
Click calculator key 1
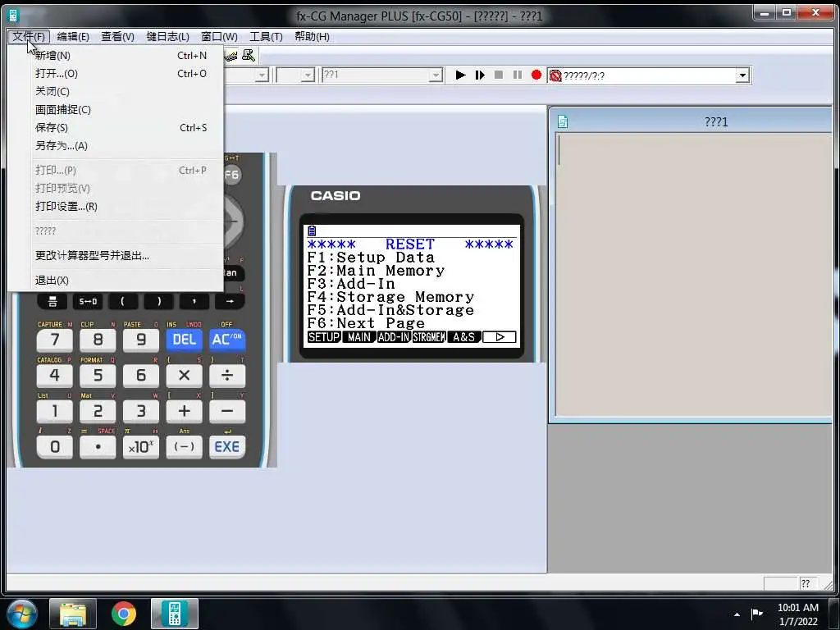(x=55, y=412)
